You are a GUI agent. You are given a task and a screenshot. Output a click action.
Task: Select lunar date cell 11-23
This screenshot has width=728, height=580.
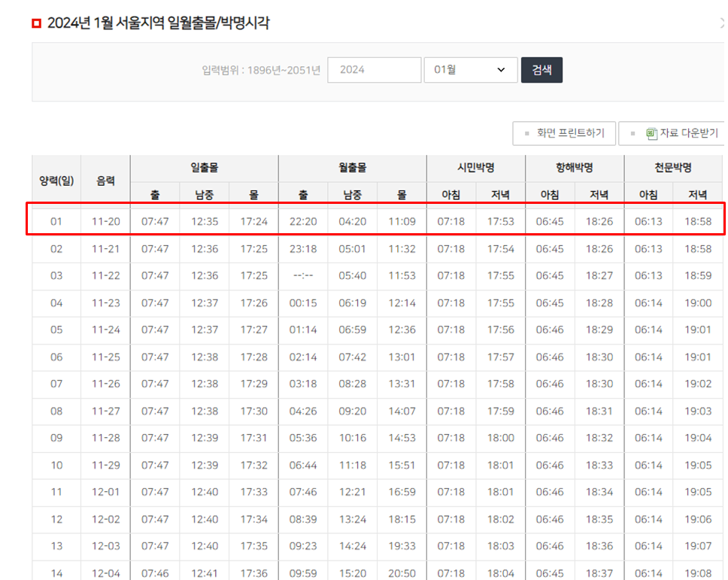point(106,302)
